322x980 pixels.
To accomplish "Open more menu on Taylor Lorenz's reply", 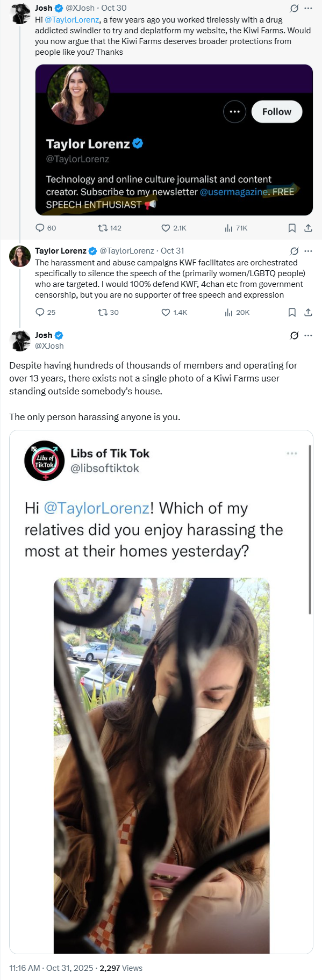I will [x=308, y=251].
